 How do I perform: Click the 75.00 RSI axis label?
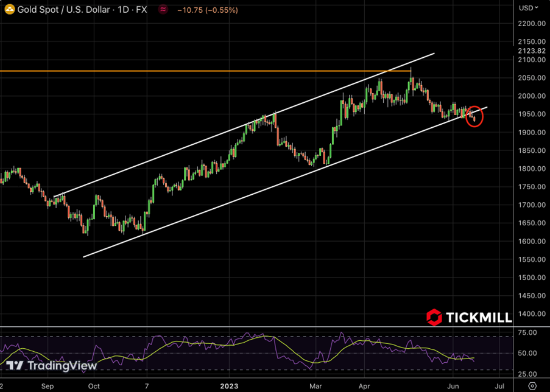[x=527, y=332]
